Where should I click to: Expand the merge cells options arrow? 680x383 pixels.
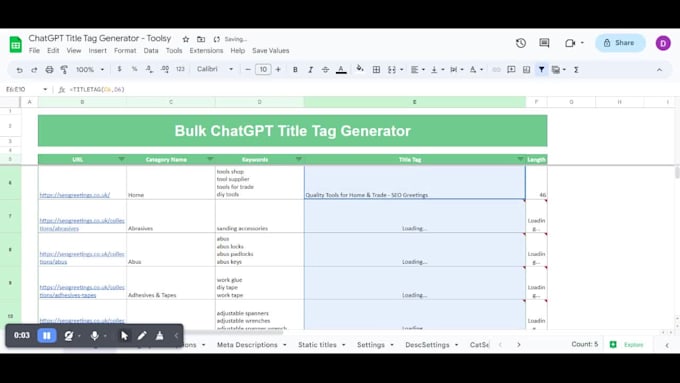click(x=402, y=69)
